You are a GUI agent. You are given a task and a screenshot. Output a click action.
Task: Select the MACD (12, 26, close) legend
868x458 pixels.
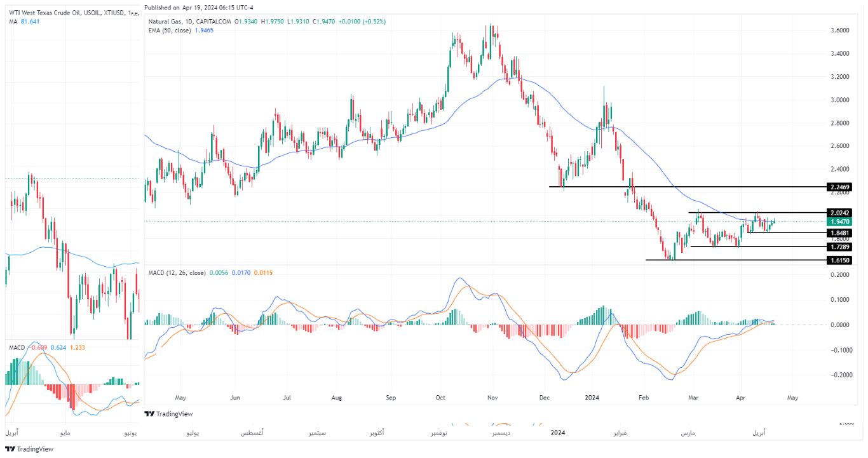click(176, 273)
